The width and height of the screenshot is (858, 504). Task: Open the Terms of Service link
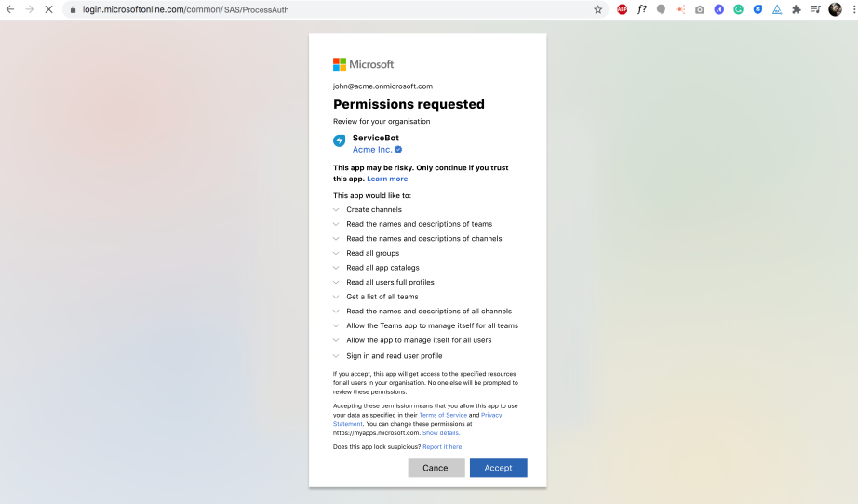point(443,415)
